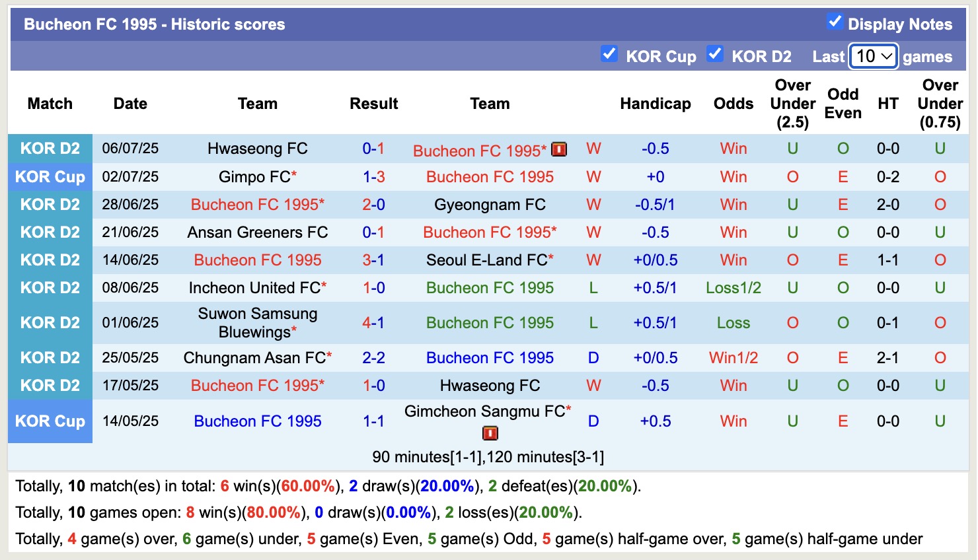
Task: Click the Bucheon FC 1995 - Historic scores title
Action: 153,24
